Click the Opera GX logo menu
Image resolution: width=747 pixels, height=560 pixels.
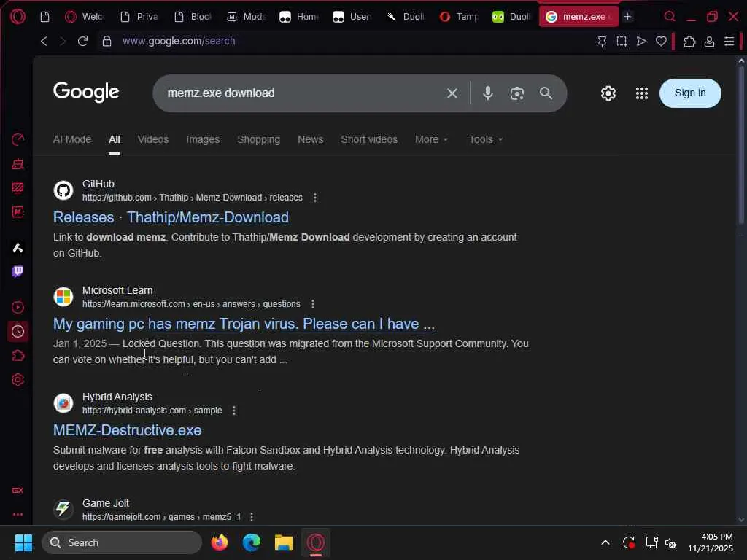click(x=18, y=17)
